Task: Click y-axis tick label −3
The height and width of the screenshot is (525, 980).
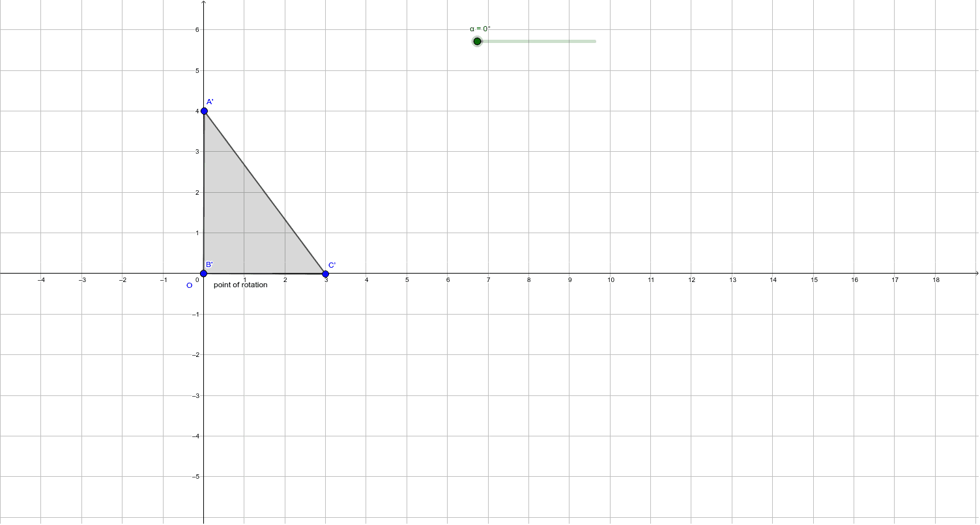Action: [x=195, y=395]
